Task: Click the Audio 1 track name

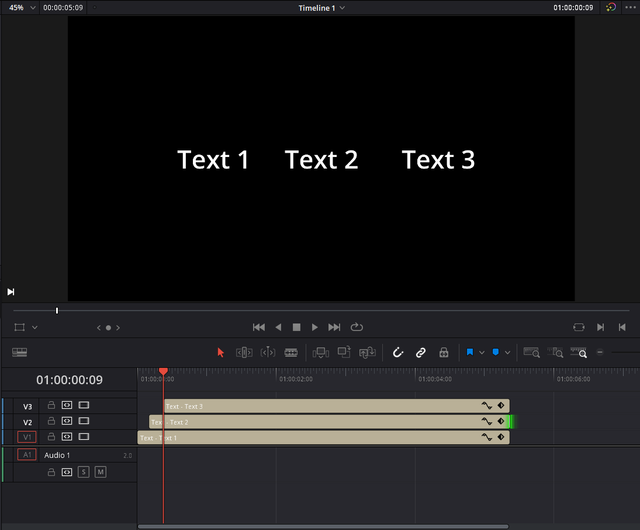Action: (x=57, y=455)
